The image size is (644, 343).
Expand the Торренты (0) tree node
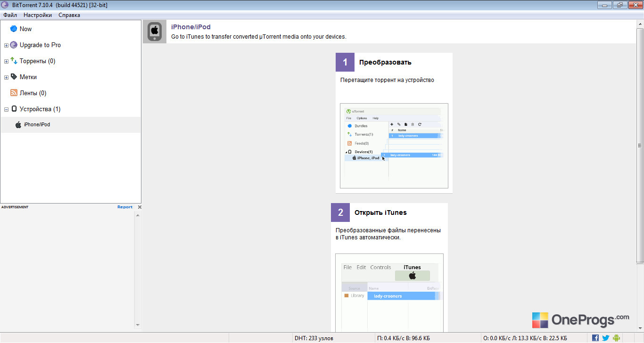[6, 62]
